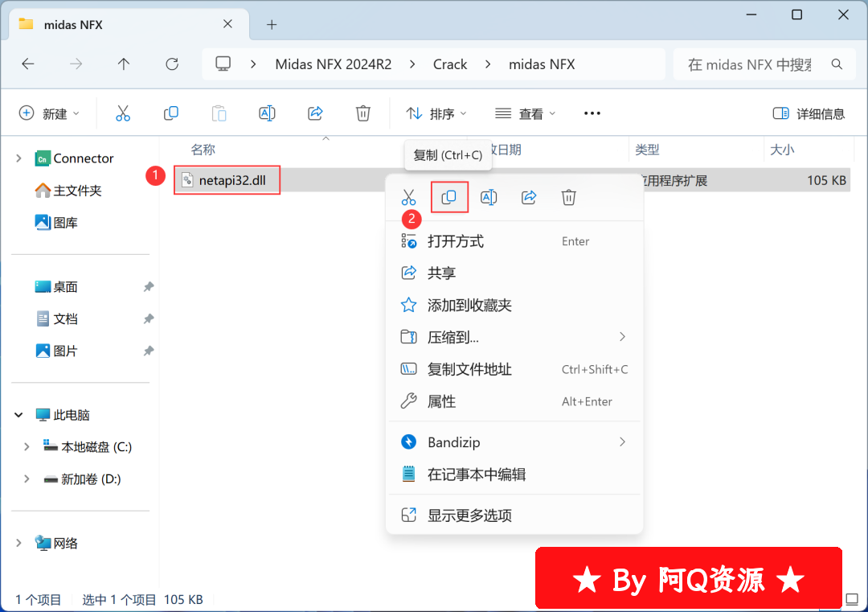Toggle the 详细信息 details pane

point(809,113)
